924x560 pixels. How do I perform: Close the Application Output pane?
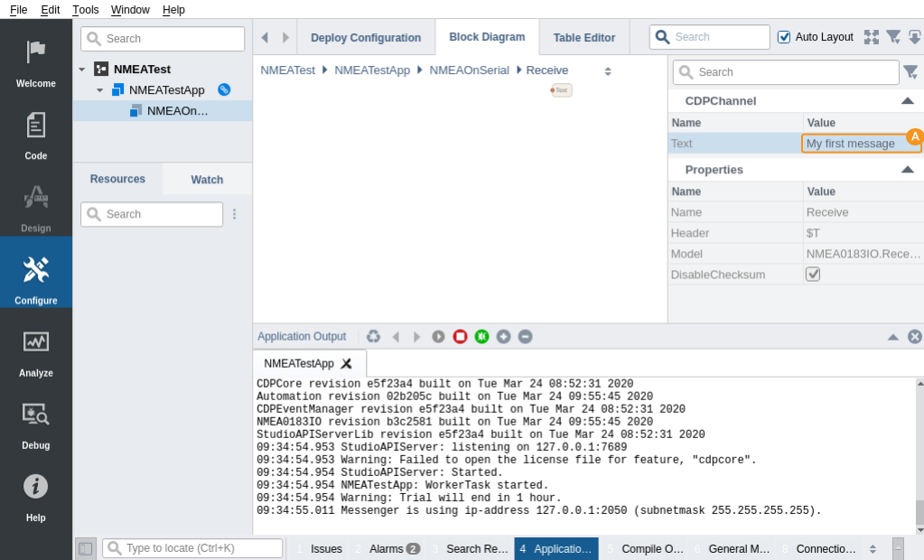click(914, 336)
